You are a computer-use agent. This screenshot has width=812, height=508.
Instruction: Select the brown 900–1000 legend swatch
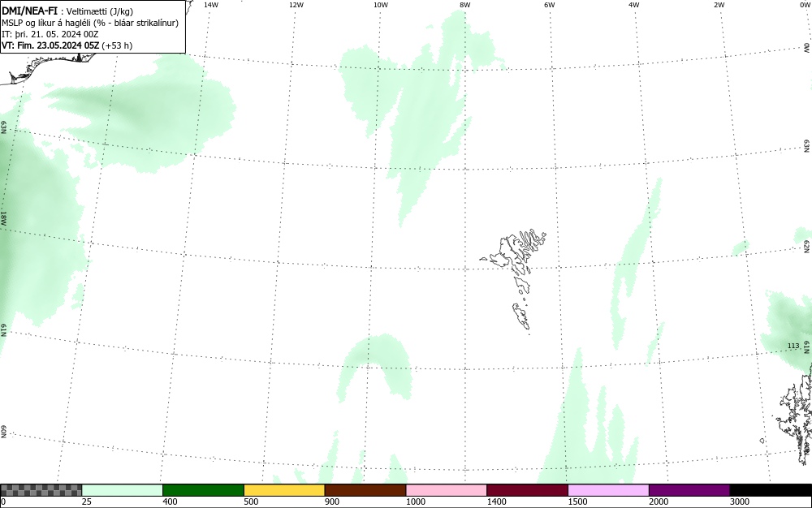[x=365, y=490]
